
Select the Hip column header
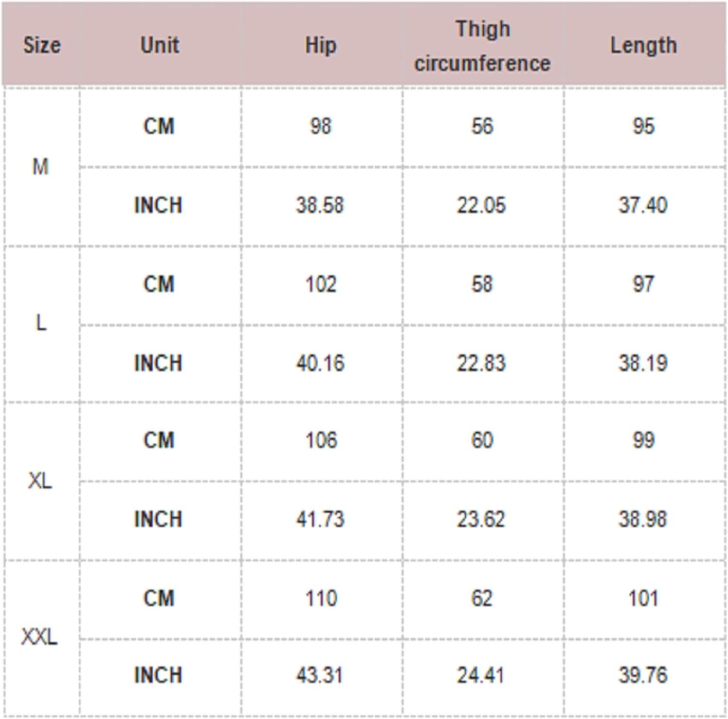[321, 46]
